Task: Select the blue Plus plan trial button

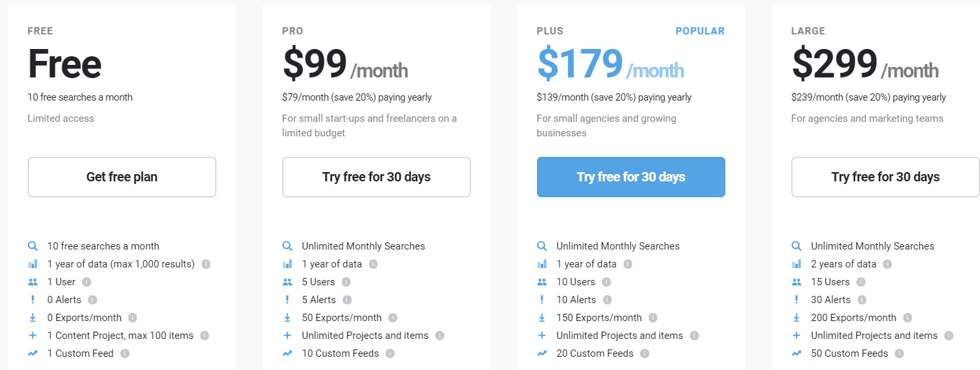Action: click(631, 177)
